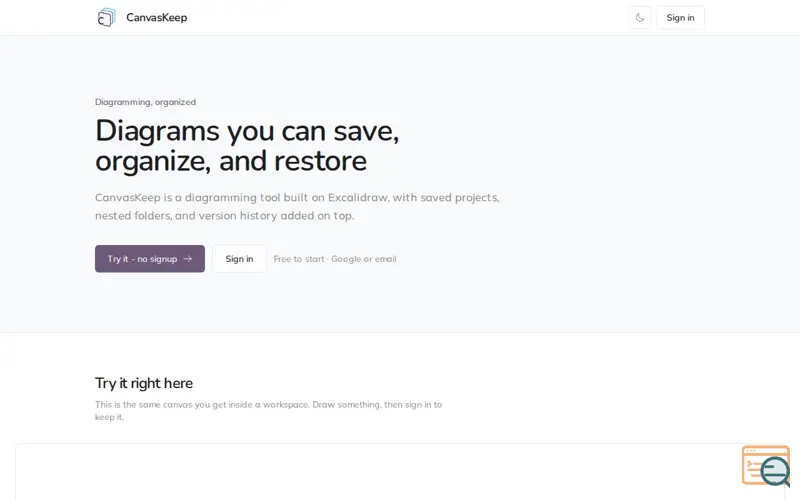Click the CanvasKeep brand name text
The height and width of the screenshot is (500, 800).
click(x=157, y=17)
